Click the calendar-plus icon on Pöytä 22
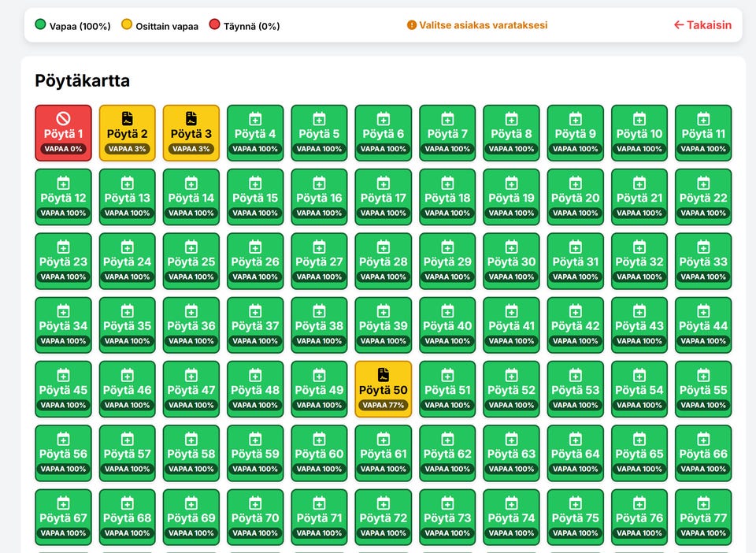 pos(703,183)
